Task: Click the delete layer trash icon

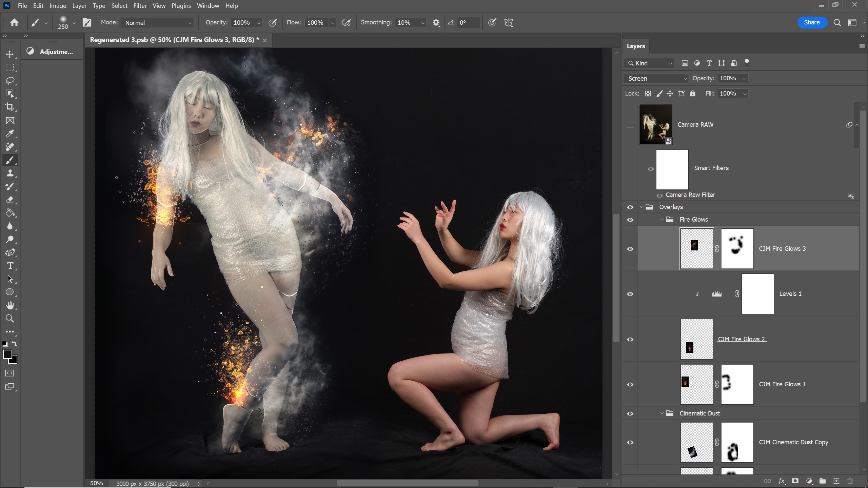Action: click(x=850, y=481)
